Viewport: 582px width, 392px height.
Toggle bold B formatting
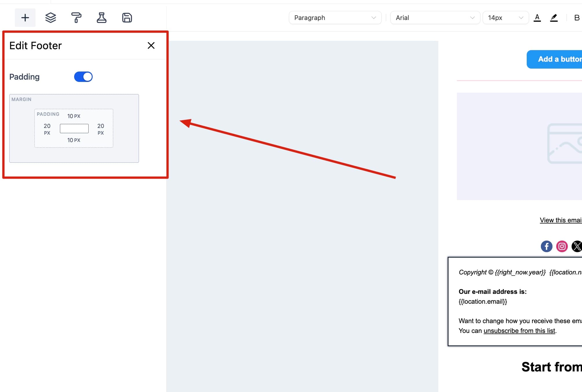pyautogui.click(x=576, y=18)
